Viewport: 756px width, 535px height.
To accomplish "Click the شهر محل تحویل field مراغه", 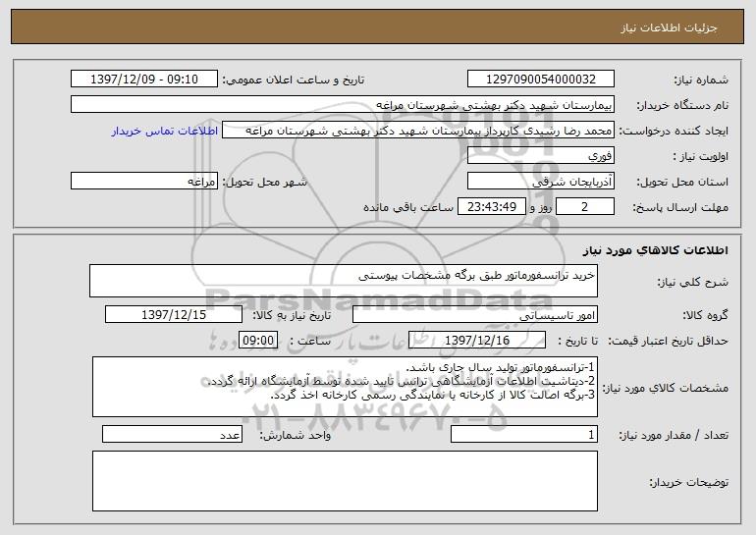I will pyautogui.click(x=144, y=181).
